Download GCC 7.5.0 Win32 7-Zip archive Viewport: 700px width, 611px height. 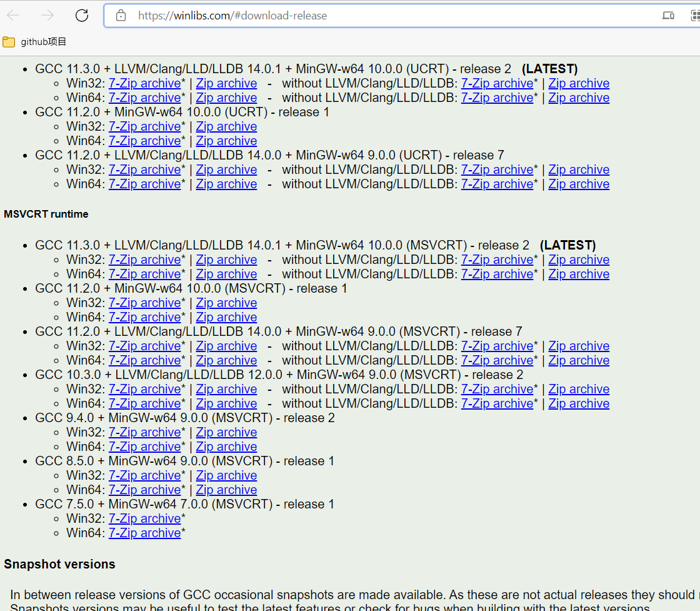(x=144, y=518)
